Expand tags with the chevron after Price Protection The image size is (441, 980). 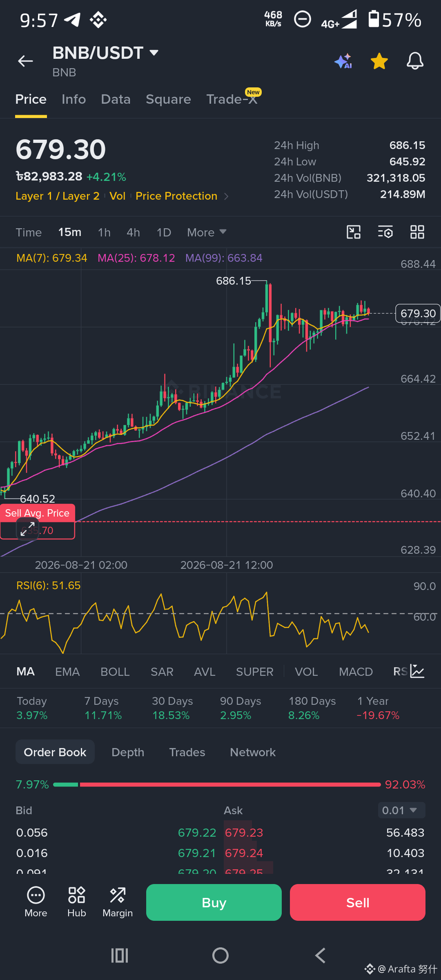pos(226,196)
